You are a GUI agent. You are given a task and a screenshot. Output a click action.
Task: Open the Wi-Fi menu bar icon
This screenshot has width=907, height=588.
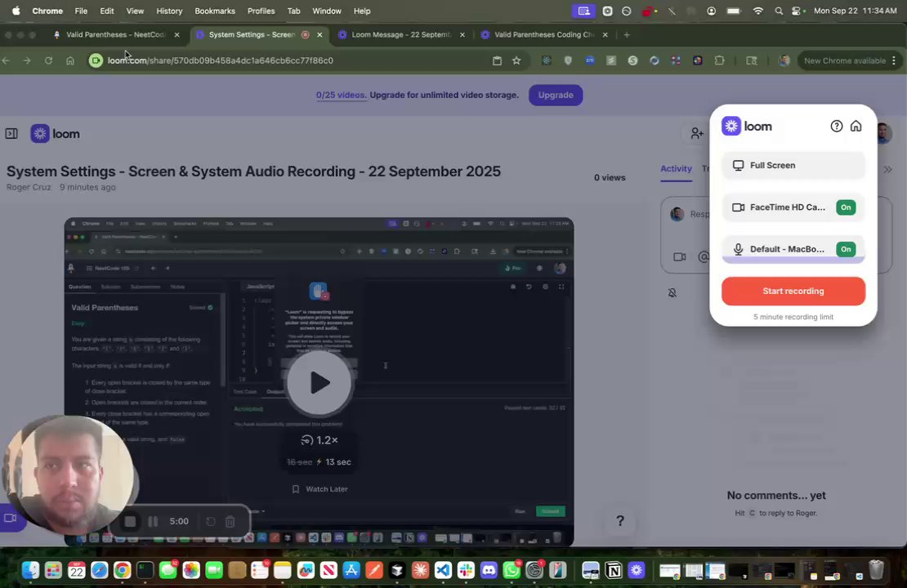coord(757,11)
